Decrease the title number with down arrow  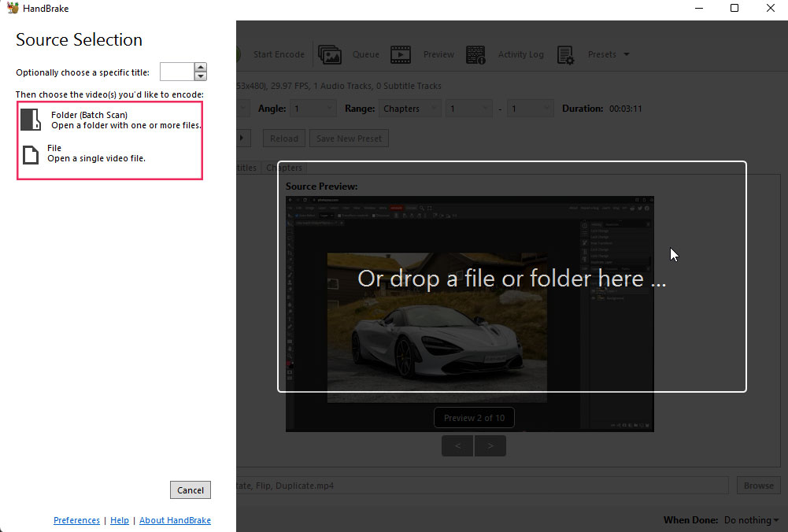pos(201,76)
